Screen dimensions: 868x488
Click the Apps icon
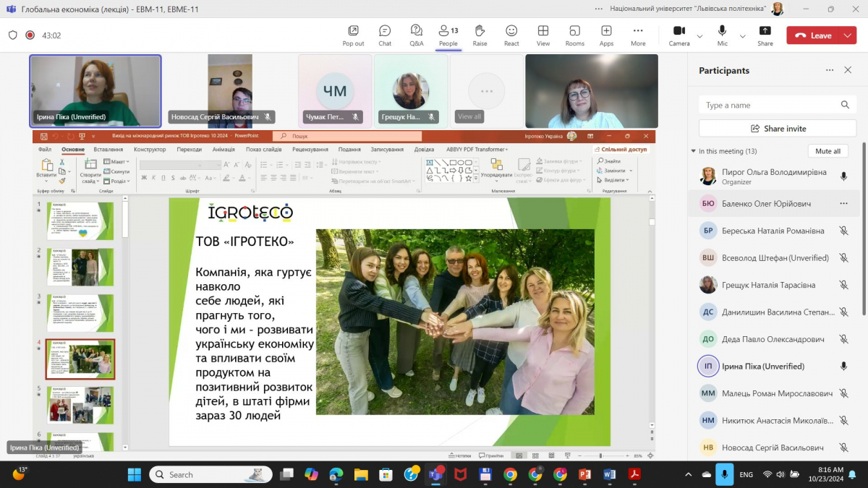click(x=606, y=35)
